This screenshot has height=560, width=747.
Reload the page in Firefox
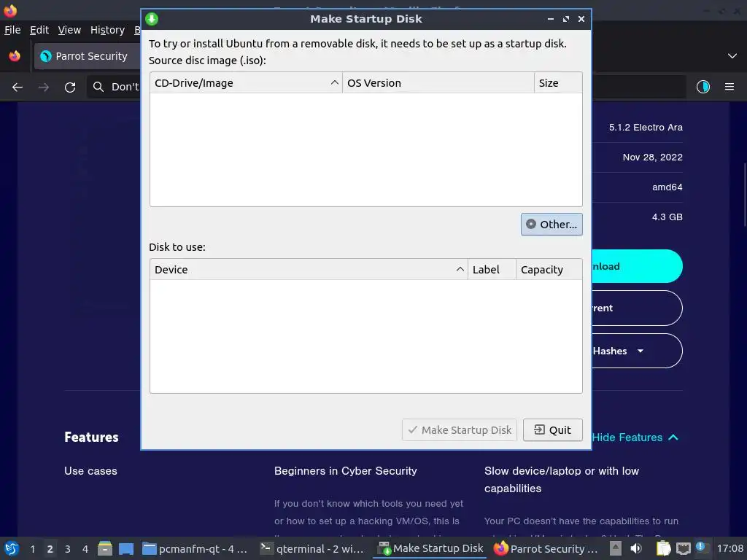coord(70,87)
